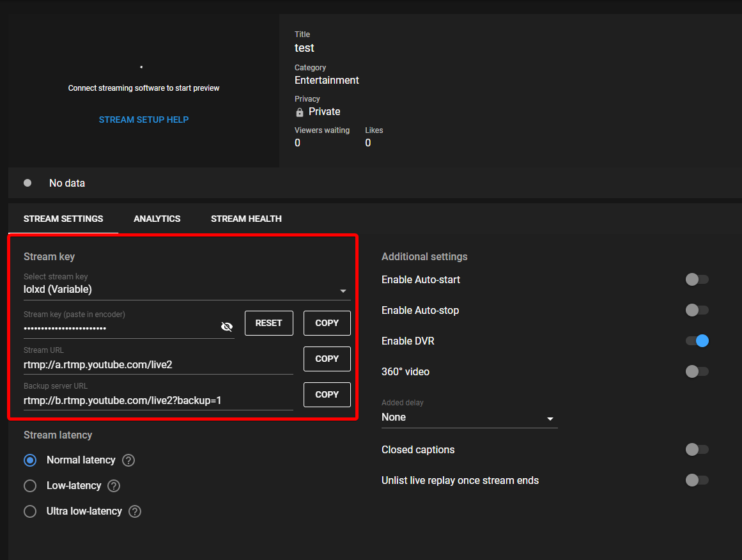Choose Ultra low-latency option
This screenshot has width=742, height=560.
[x=29, y=511]
